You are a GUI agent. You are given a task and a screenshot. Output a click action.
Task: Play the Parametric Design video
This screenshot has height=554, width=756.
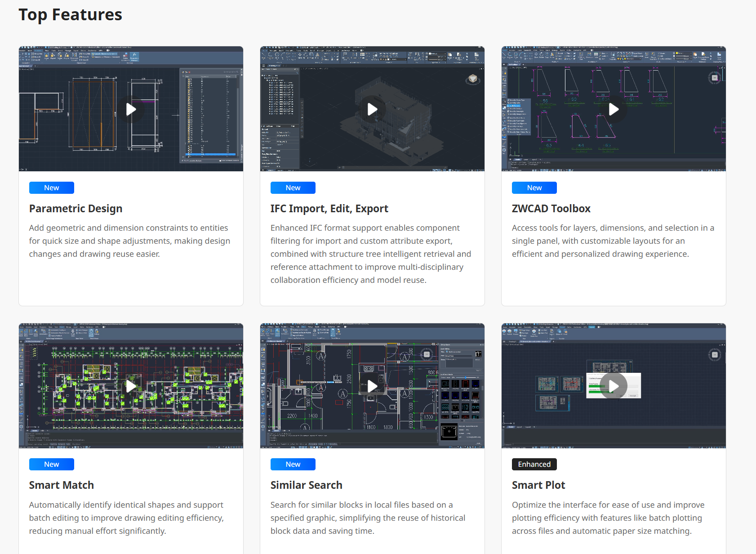(x=131, y=109)
